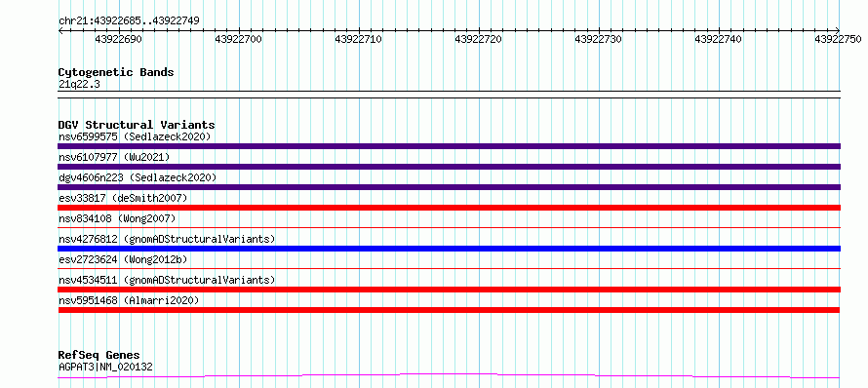Click ruler position 43922700
Image resolution: width=868 pixels, height=388 pixels.
(x=239, y=39)
